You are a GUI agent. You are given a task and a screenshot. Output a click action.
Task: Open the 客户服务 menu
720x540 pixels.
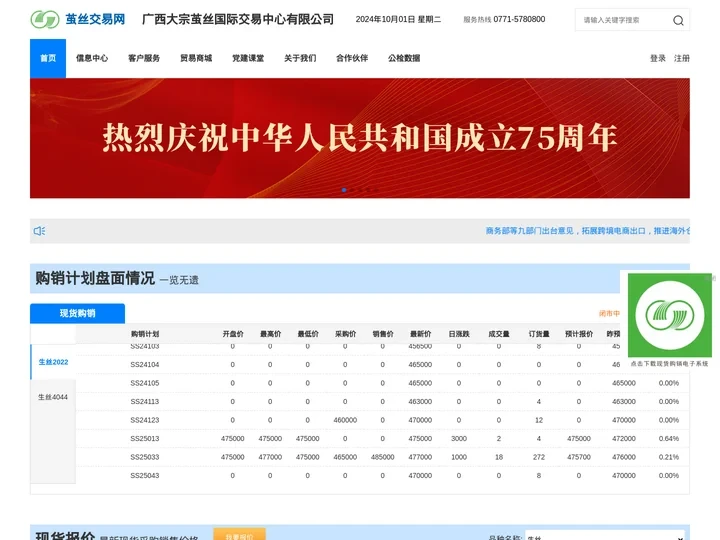(144, 58)
